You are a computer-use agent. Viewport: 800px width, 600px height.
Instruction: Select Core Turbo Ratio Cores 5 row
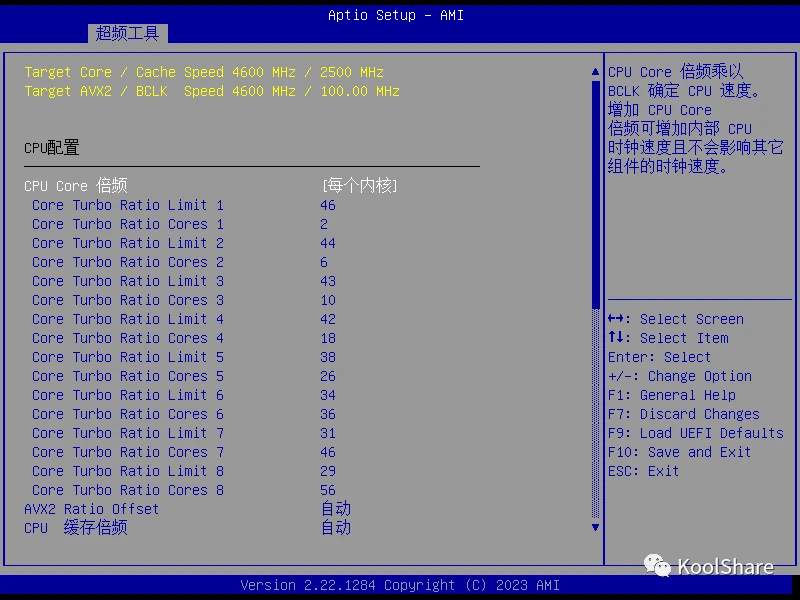click(x=184, y=376)
